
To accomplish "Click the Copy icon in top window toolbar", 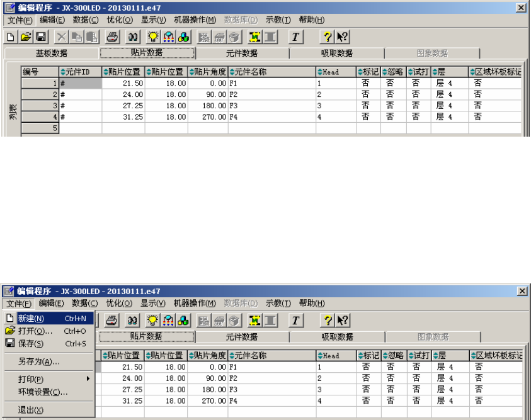I will tap(77, 37).
